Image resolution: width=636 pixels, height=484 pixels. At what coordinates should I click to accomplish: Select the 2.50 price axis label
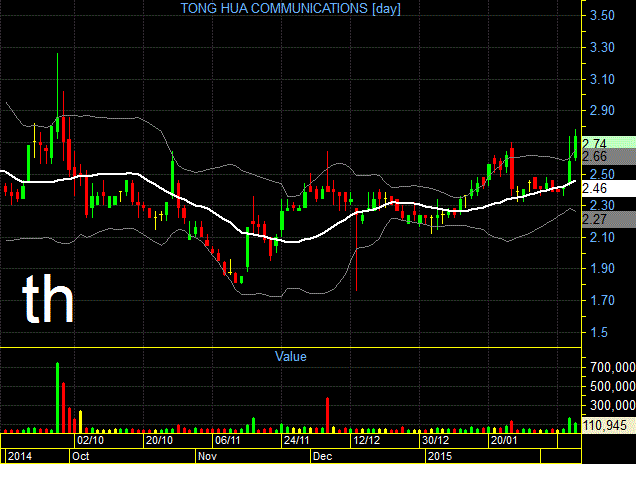click(602, 174)
